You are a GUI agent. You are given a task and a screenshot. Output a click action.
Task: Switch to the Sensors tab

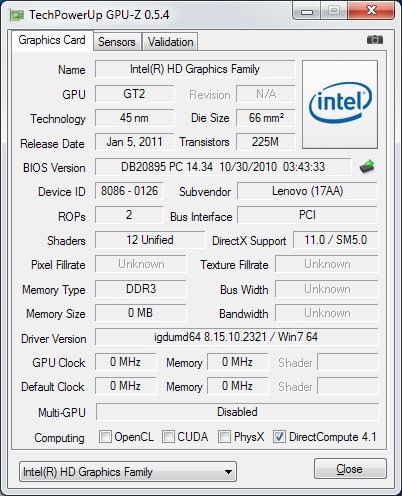point(117,42)
